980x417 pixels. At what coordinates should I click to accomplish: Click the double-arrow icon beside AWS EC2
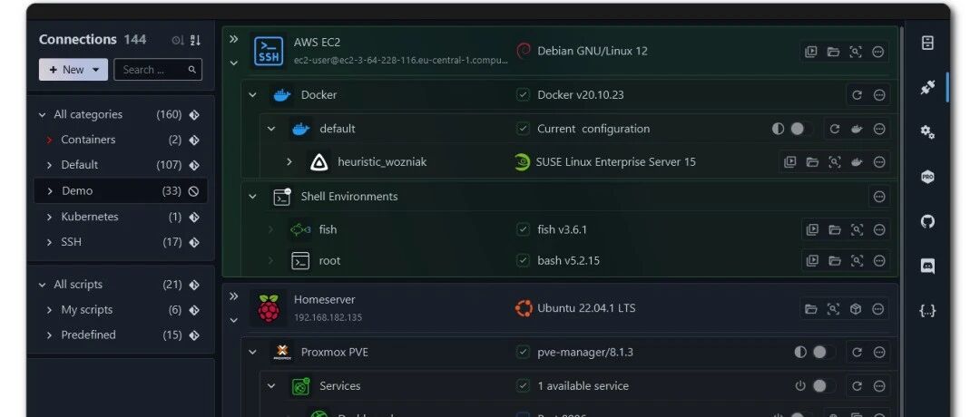pyautogui.click(x=234, y=39)
